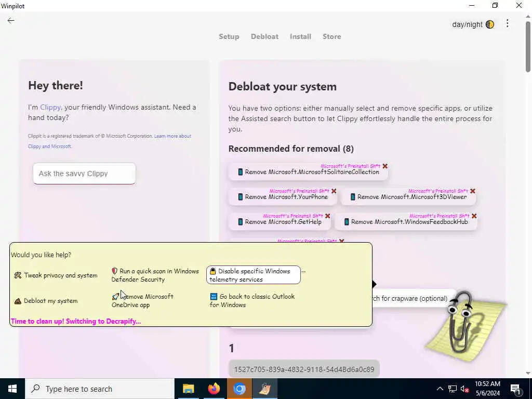Choose Disable specific Windows telemetry services

point(254,275)
